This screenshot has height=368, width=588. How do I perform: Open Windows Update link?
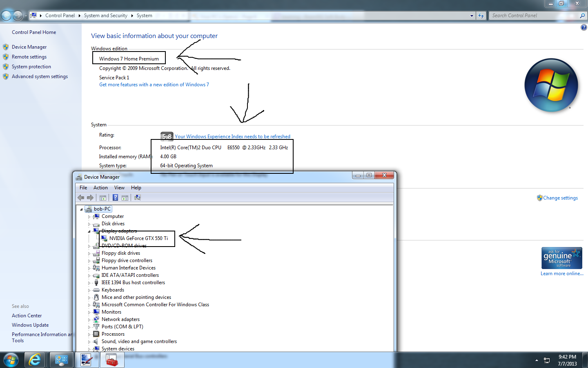pyautogui.click(x=30, y=325)
